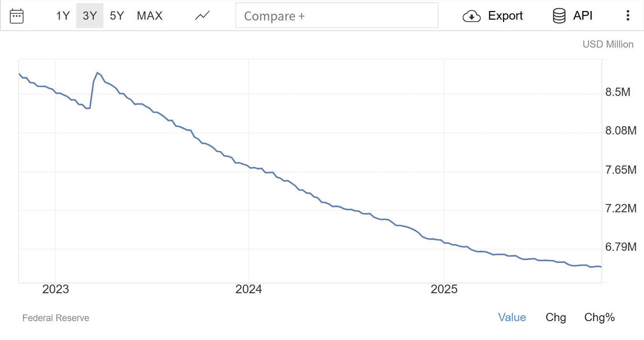Select the 3Y time range
The height and width of the screenshot is (340, 644).
[90, 16]
